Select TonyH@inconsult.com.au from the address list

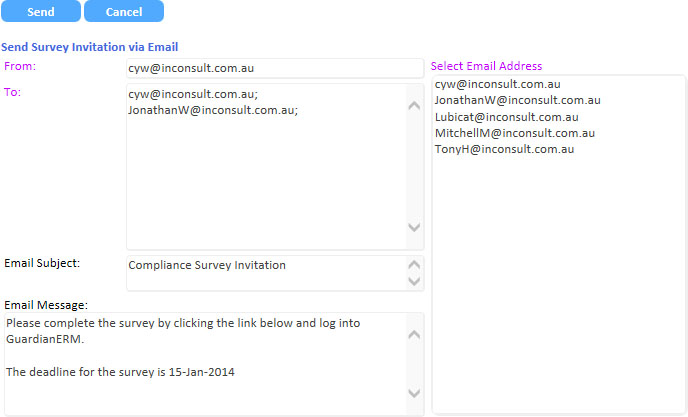[x=504, y=149]
